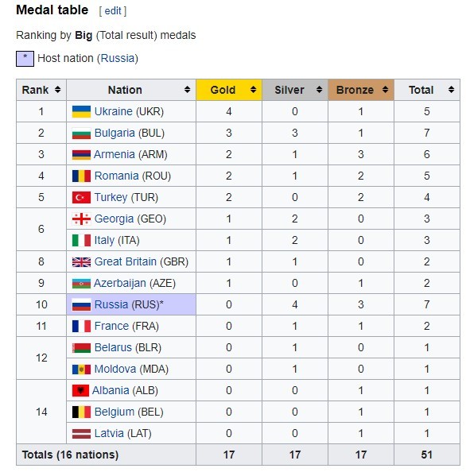466x476 pixels.
Task: Click the Great Britain flag icon
Action: click(x=81, y=262)
